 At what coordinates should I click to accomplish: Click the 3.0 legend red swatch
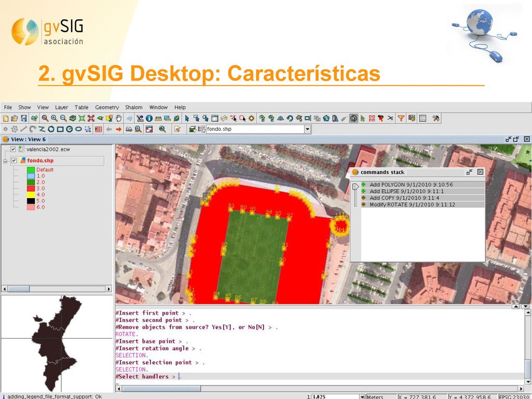(31, 188)
